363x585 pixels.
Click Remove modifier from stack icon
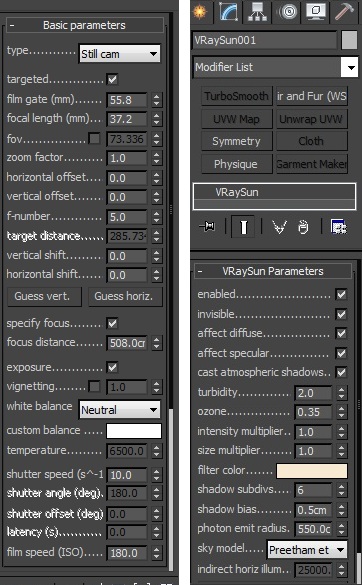[x=304, y=226]
